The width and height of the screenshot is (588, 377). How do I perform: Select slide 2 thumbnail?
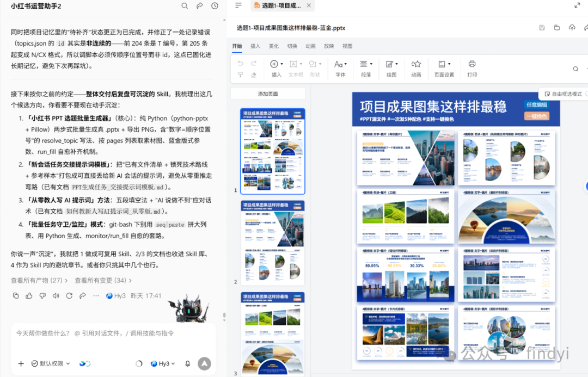tap(273, 243)
